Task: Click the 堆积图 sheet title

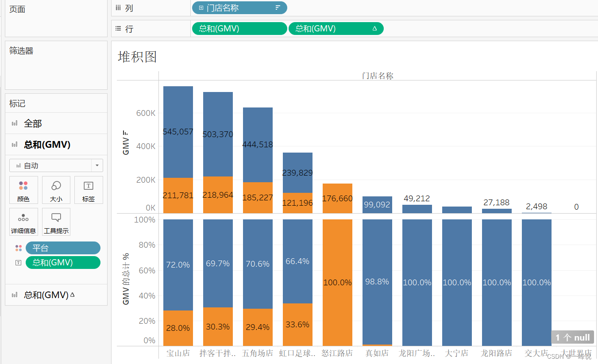Action: [137, 57]
